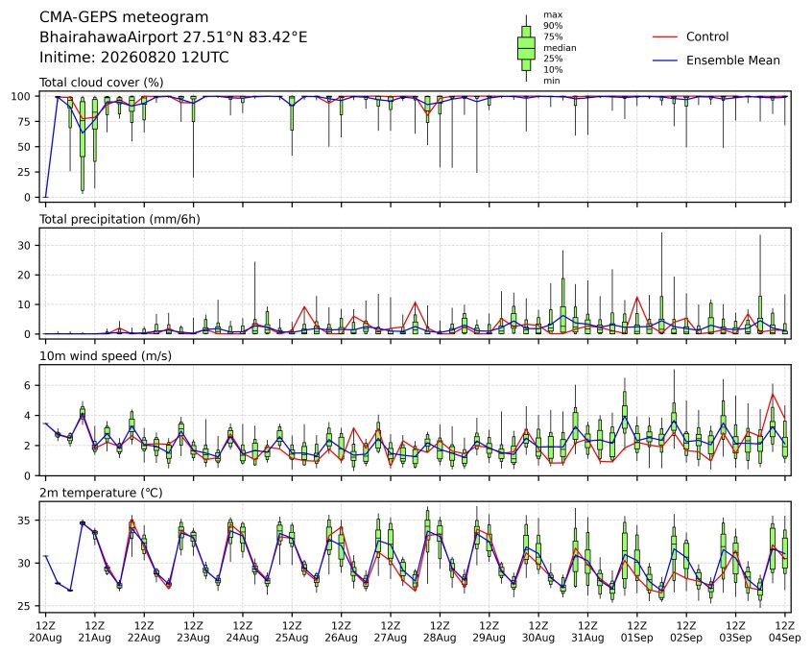Click the 12Z 22Aug time-axis label
812x654 pixels.
point(144,632)
